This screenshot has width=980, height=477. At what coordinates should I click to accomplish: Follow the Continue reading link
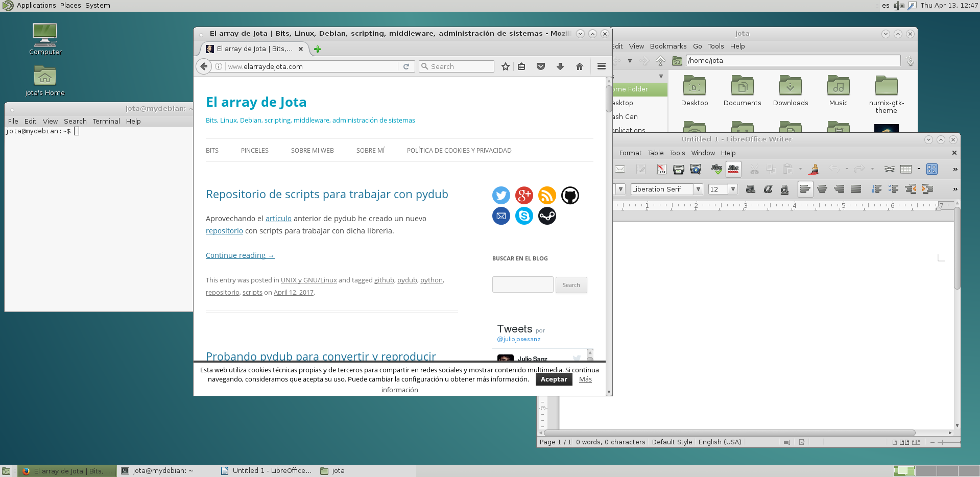tap(240, 255)
